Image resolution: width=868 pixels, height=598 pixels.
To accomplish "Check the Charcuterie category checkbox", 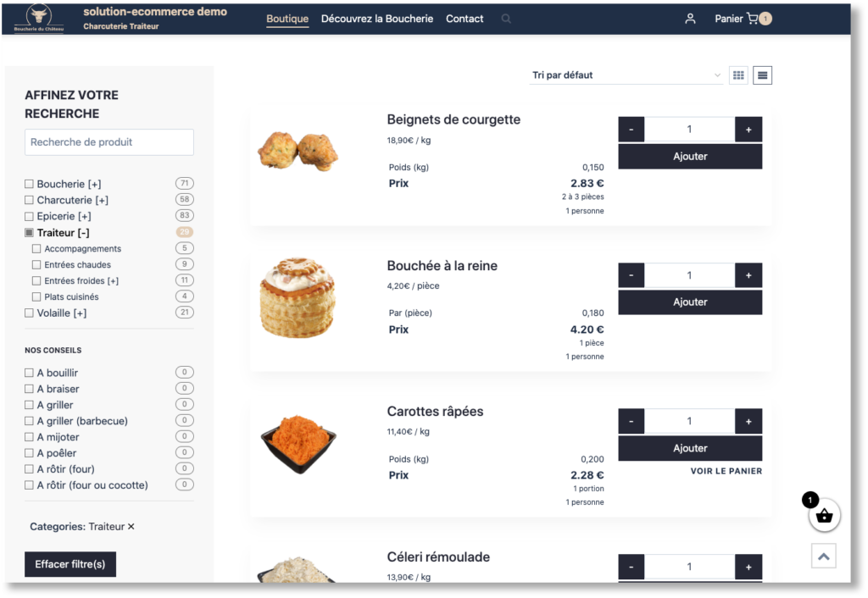I will click(x=30, y=200).
